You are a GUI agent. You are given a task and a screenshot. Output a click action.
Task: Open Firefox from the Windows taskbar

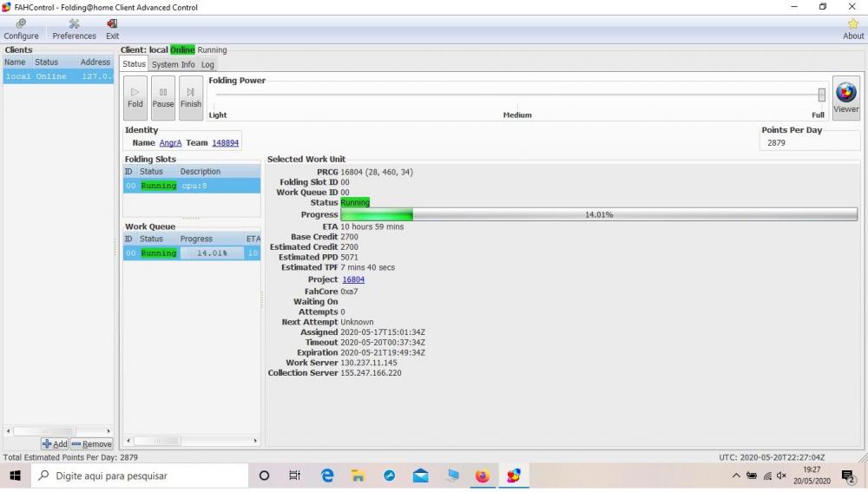click(482, 476)
